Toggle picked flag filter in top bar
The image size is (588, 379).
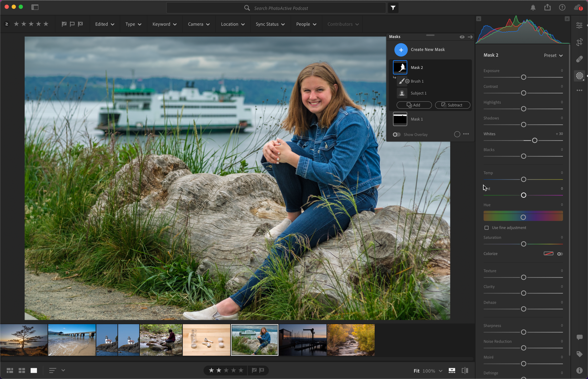(64, 24)
